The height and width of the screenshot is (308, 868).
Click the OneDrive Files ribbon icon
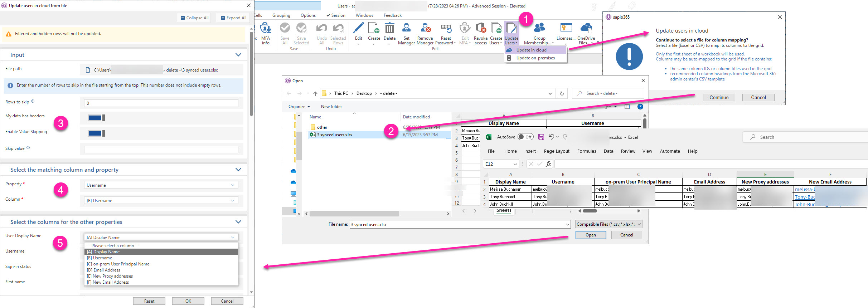586,29
